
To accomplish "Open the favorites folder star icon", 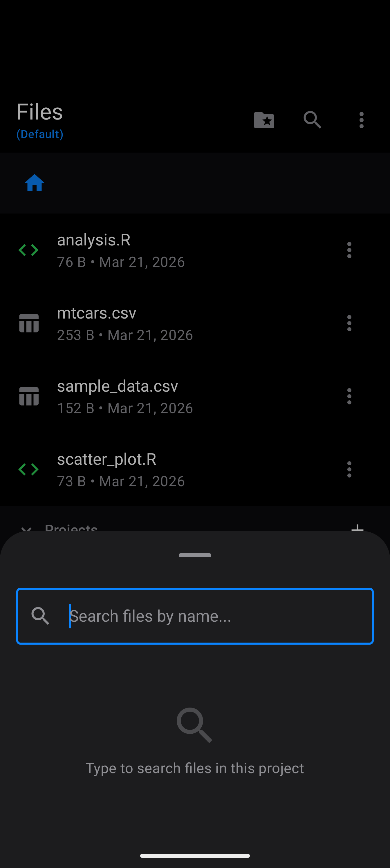I will 264,120.
